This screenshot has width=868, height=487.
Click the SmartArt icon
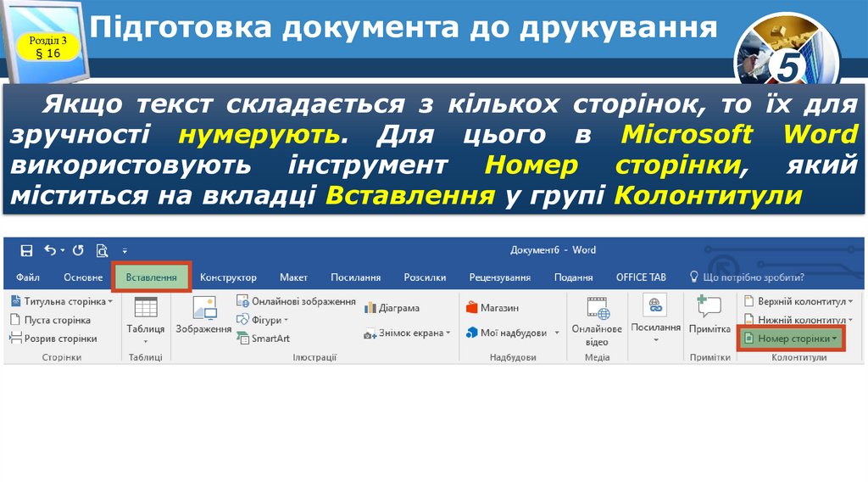point(242,338)
